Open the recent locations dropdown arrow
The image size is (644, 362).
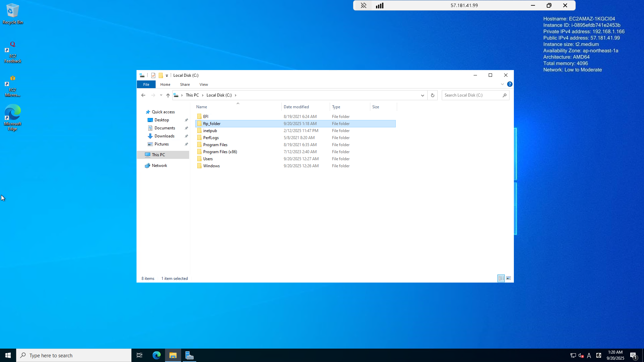coord(161,96)
